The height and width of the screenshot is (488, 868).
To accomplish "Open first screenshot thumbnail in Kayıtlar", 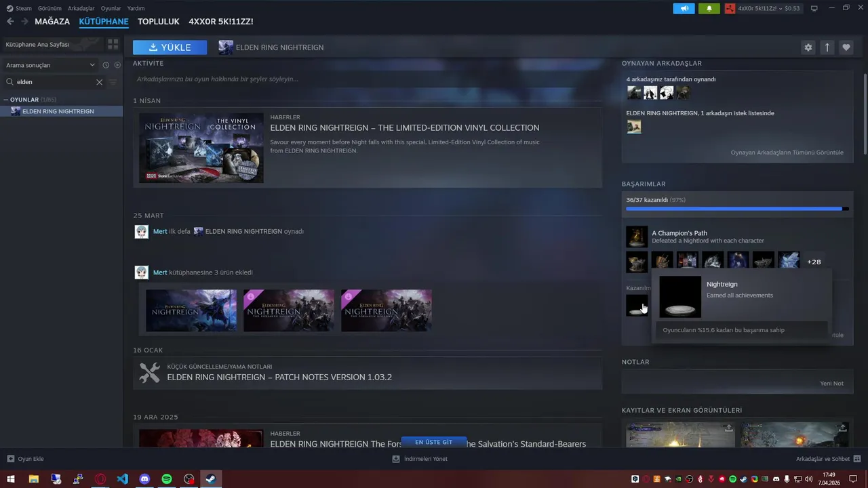I will point(680,435).
